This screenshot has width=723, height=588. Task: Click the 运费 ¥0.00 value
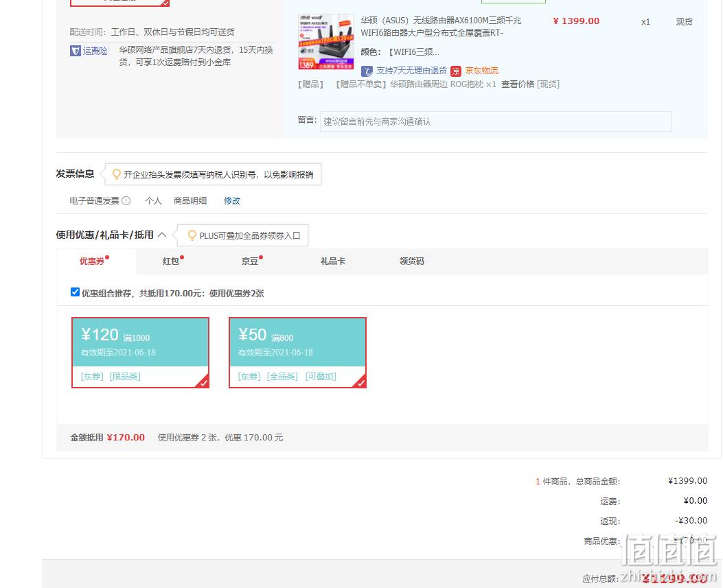pos(695,501)
